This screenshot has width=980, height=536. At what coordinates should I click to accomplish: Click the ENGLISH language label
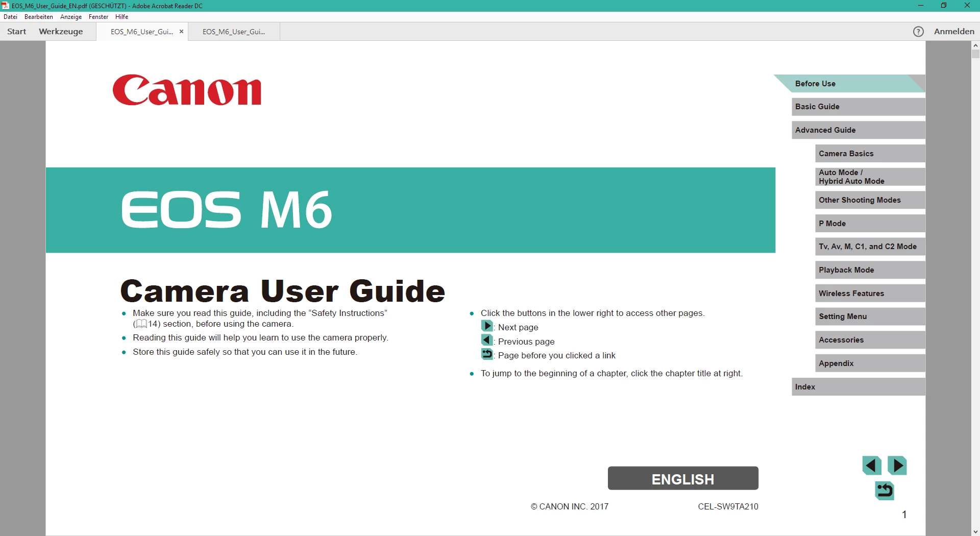click(683, 479)
